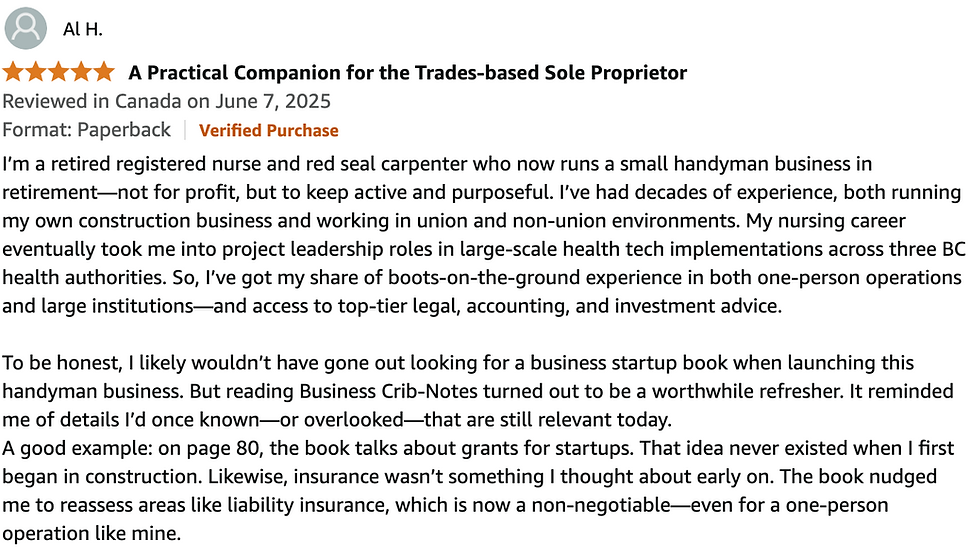The width and height of the screenshot is (970, 557).
Task: Click the second orange rating star
Action: coord(36,72)
